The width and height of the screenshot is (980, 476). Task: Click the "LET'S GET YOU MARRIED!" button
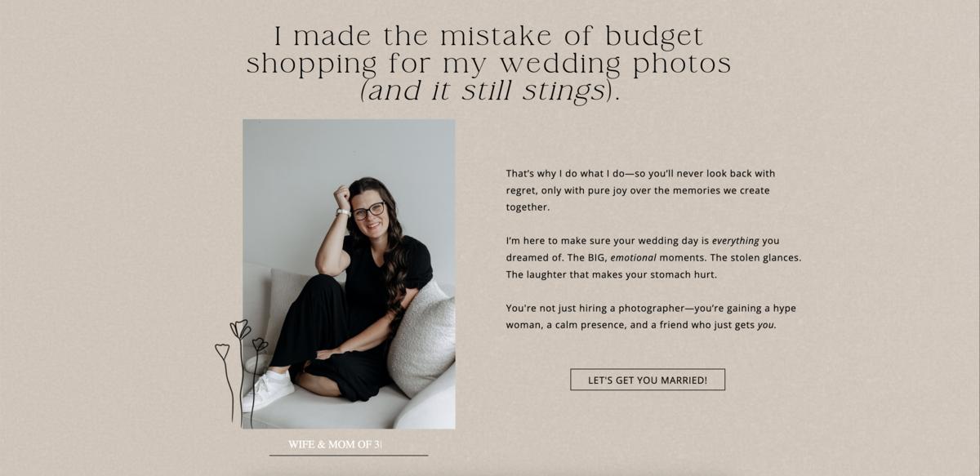pos(648,380)
